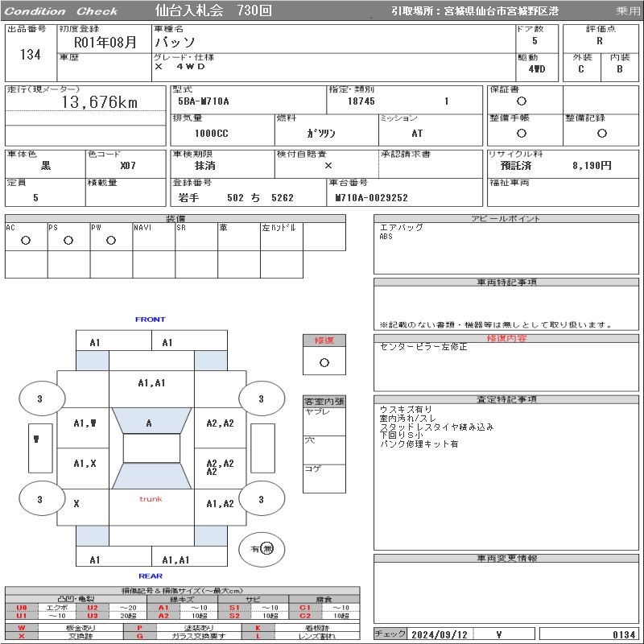Click the AC equipment circle
This screenshot has width=644, height=644.
pyautogui.click(x=26, y=240)
